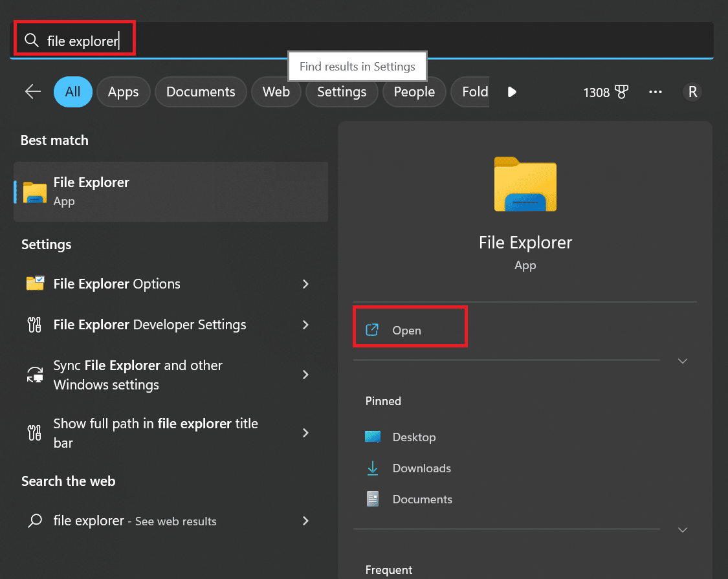Image resolution: width=728 pixels, height=579 pixels.
Task: Click the rewards trophy icon
Action: 621,92
